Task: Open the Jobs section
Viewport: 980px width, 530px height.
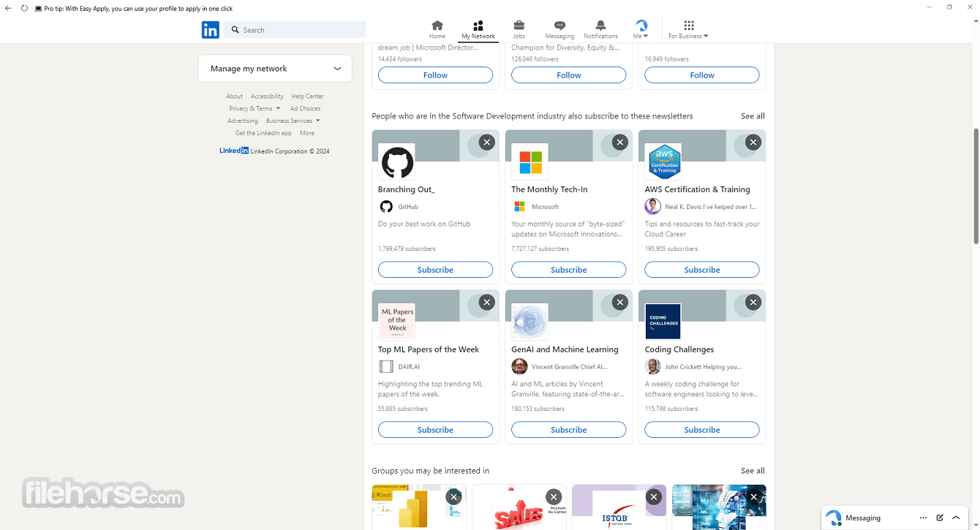Action: tap(519, 30)
